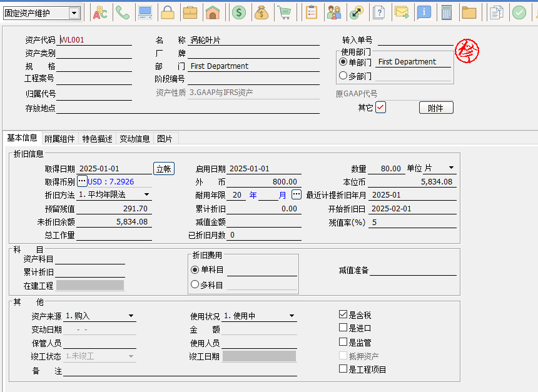Click the green phone icon in toolbar
The height and width of the screenshot is (392, 538).
click(x=123, y=13)
